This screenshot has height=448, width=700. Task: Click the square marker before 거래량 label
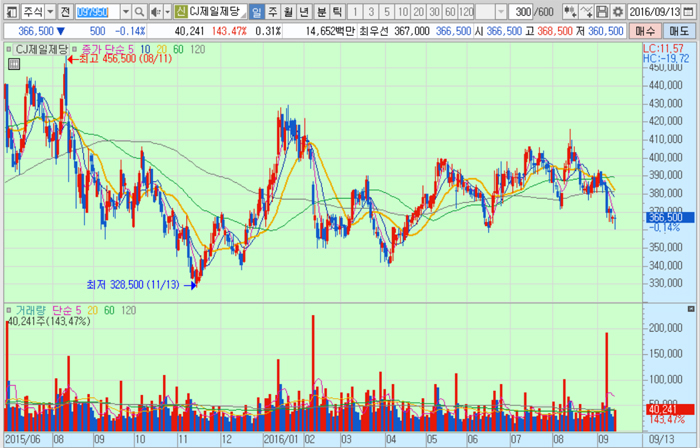(8, 310)
